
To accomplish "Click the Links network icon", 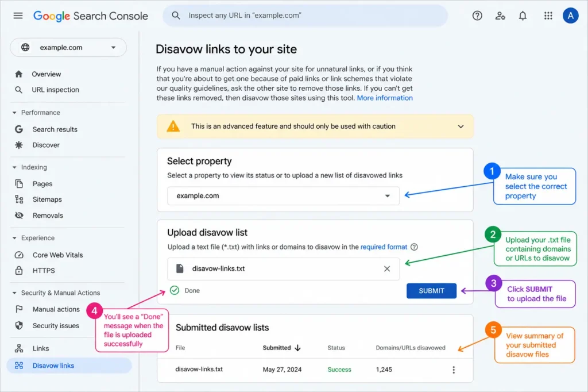I will (19, 348).
